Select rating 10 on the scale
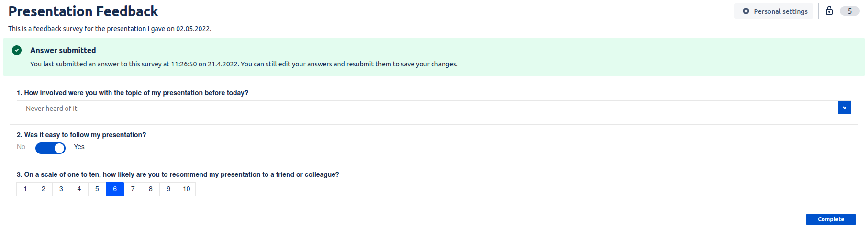This screenshot has height=229, width=868. pos(187,189)
